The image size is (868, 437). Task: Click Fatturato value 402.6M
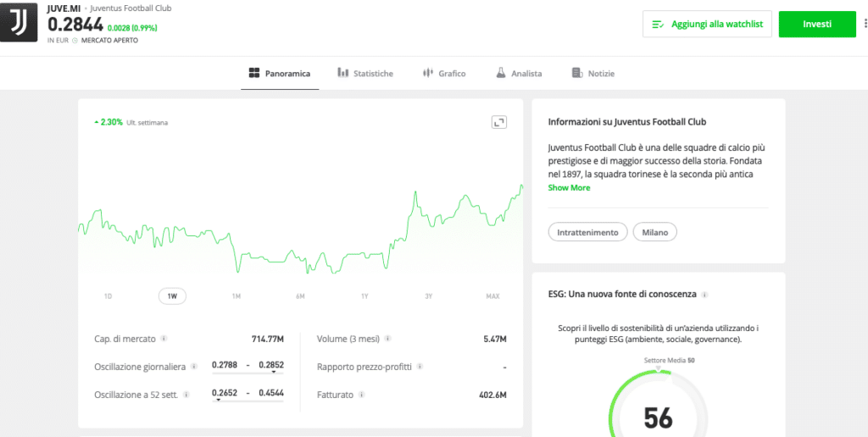click(x=492, y=395)
